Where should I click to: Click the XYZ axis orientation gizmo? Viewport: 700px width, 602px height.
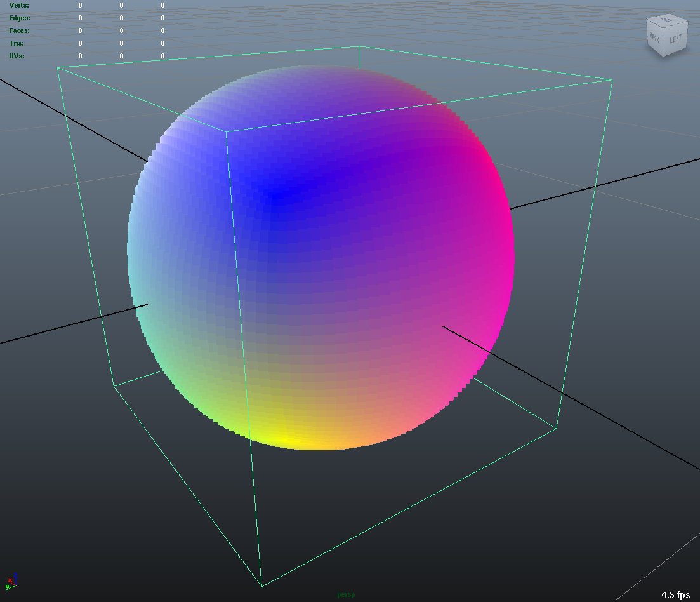click(11, 580)
